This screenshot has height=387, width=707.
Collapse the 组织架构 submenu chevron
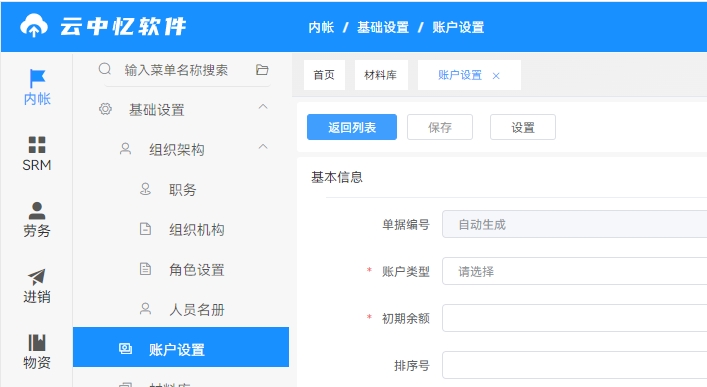[263, 147]
